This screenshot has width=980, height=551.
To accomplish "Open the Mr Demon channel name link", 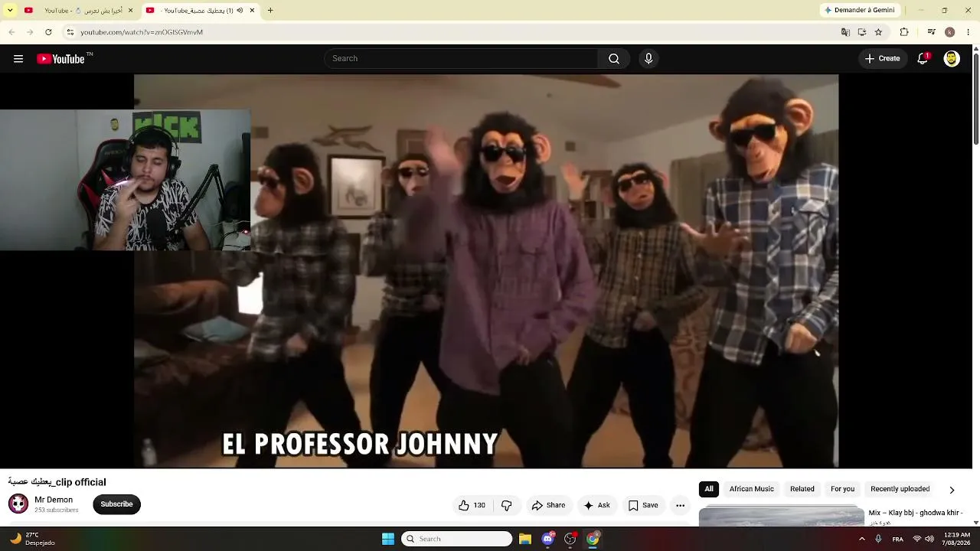I will (x=54, y=500).
